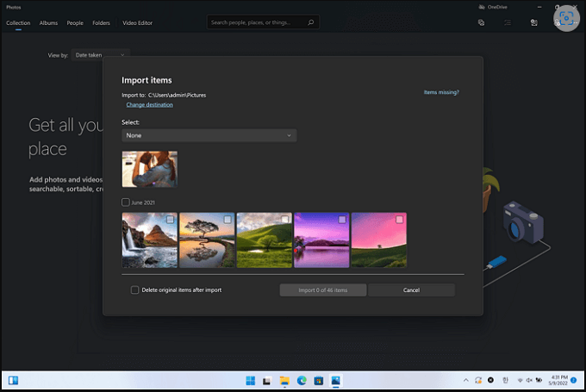The image size is (586, 392).
Task: Click the battery tray icon
Action: click(x=539, y=380)
